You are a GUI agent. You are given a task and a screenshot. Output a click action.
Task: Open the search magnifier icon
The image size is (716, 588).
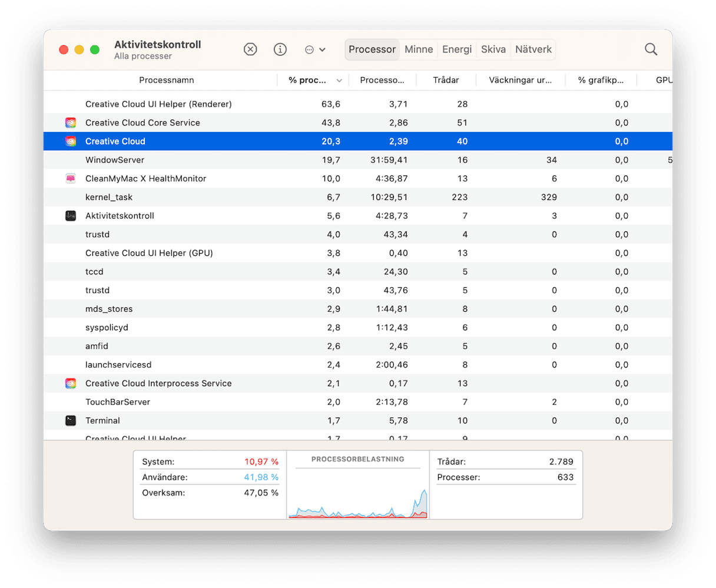point(651,49)
